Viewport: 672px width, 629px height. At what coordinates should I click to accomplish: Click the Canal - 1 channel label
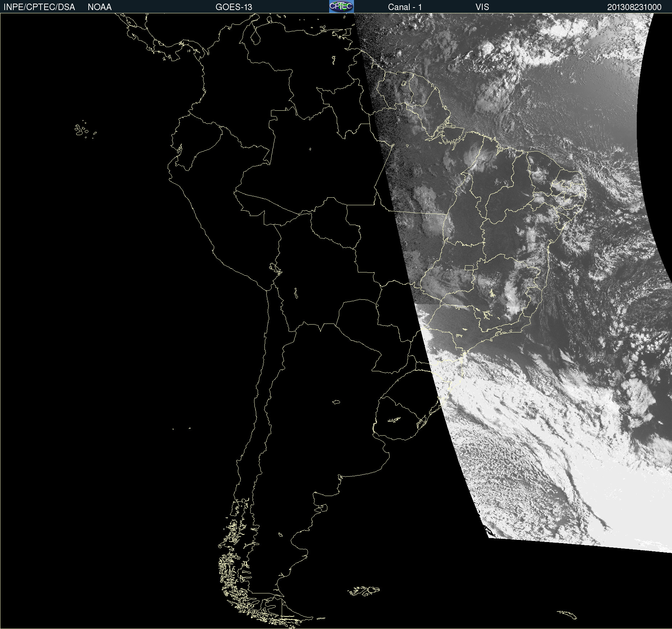(x=405, y=7)
